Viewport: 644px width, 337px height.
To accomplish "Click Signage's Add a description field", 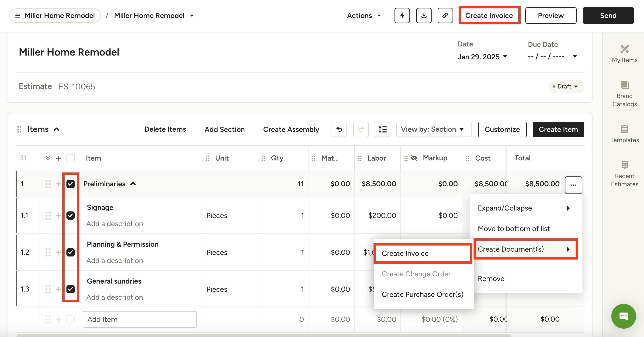I will pos(115,224).
